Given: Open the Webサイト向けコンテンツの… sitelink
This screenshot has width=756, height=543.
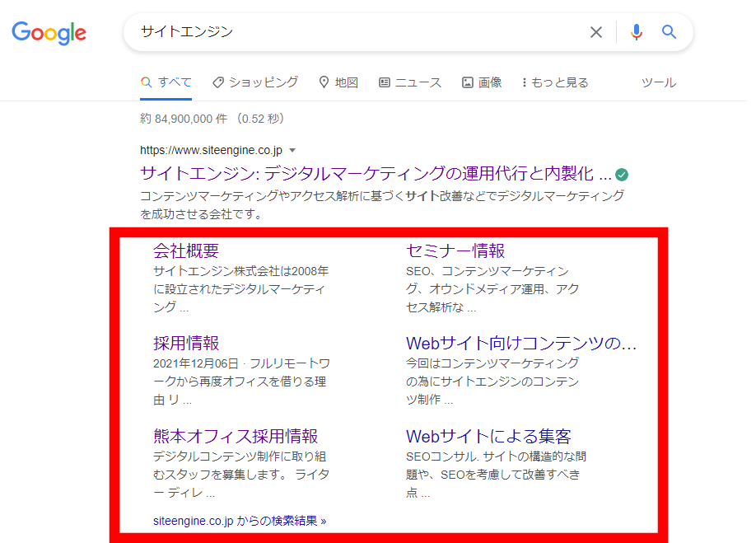Looking at the screenshot, I should pyautogui.click(x=521, y=344).
